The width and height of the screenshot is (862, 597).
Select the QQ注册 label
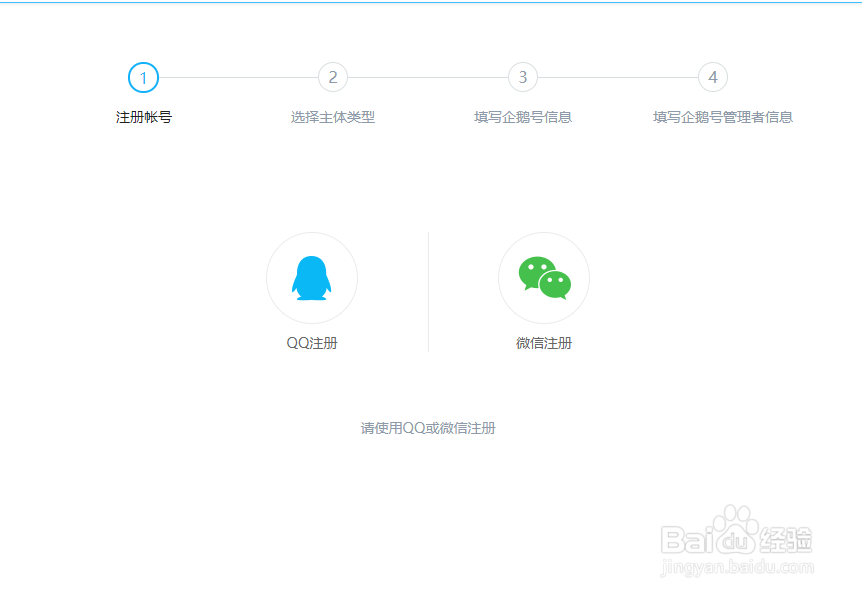click(312, 343)
